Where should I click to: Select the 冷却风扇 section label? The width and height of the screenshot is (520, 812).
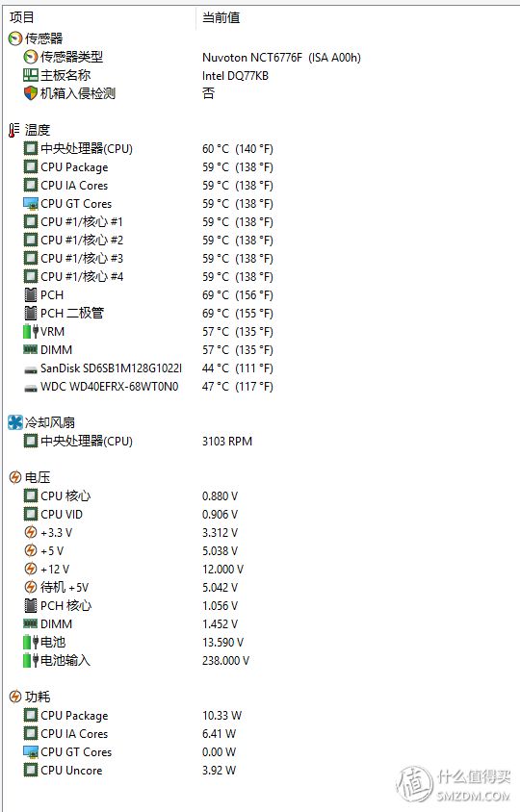50,422
